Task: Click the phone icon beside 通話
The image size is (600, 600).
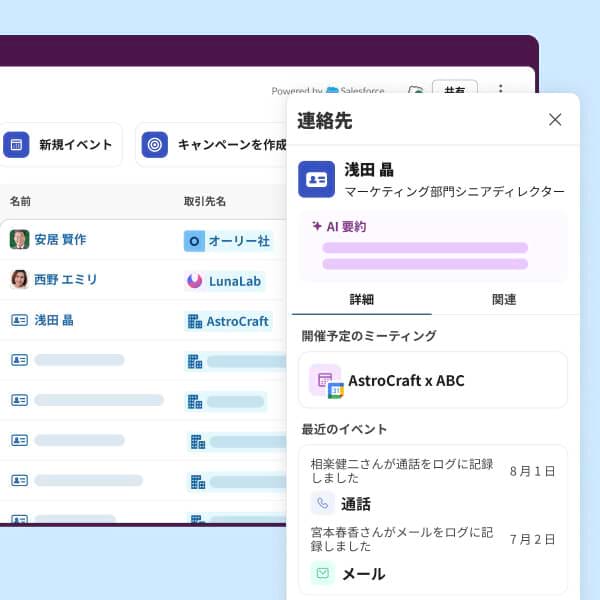Action: tap(323, 504)
